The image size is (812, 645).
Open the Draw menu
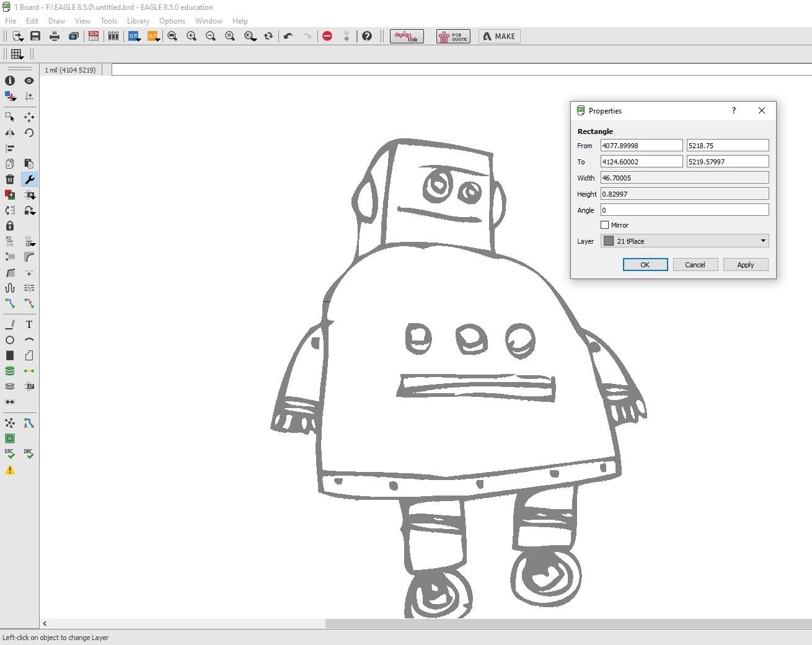pyautogui.click(x=56, y=20)
